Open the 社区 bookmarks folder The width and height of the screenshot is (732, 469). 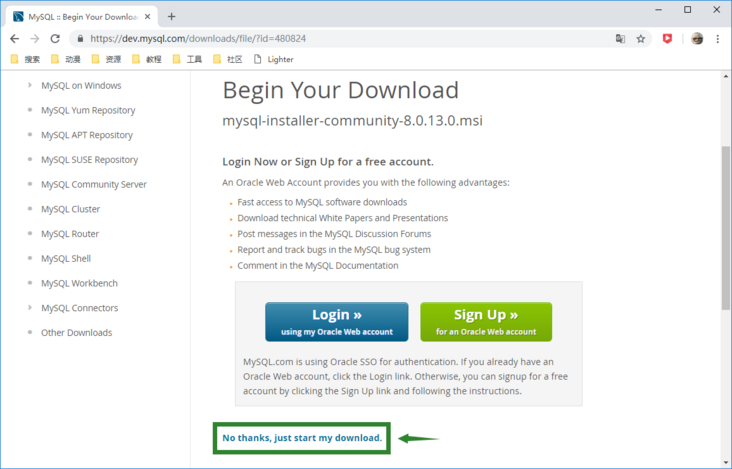click(228, 59)
